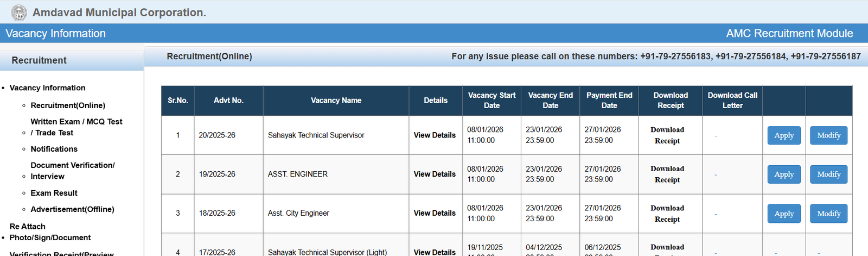Apply for ASST. ENGINEER vacancy
The width and height of the screenshot is (868, 256).
[784, 174]
